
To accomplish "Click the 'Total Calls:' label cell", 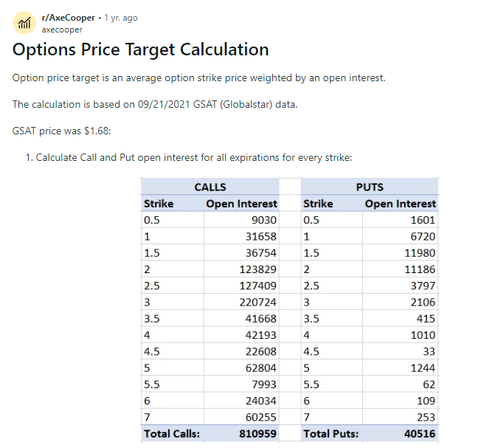I will click(172, 434).
